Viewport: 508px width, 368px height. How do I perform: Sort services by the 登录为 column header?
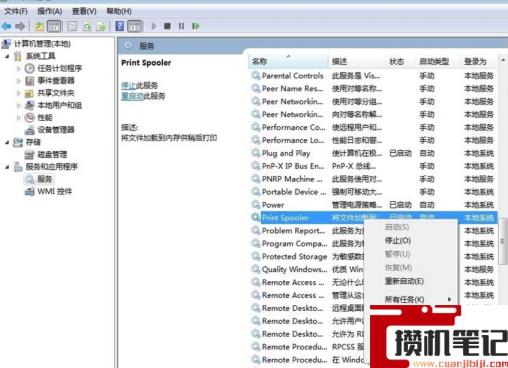[x=479, y=61]
